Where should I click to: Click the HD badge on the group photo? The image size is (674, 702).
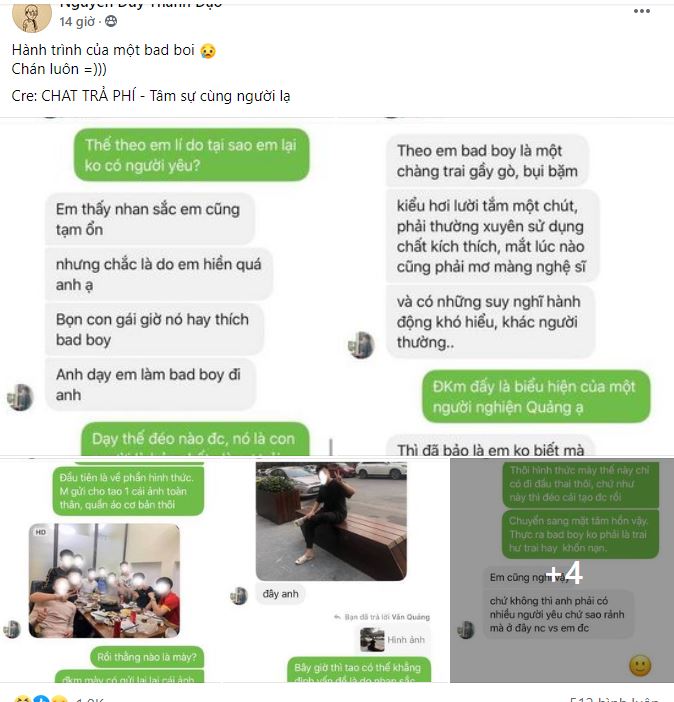point(40,532)
